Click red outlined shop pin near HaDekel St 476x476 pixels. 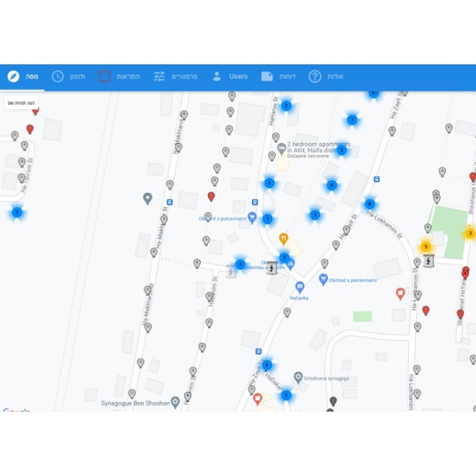pos(257,399)
